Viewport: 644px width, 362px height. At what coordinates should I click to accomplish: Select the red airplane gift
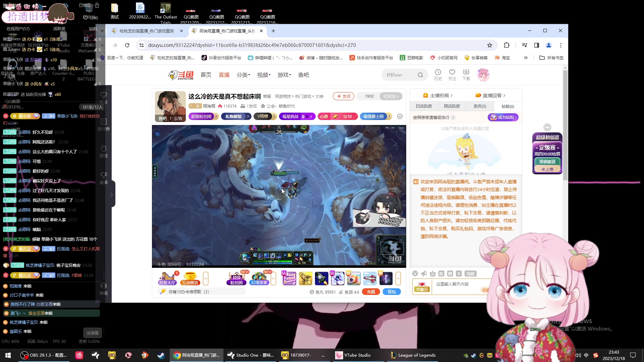pyautogui.click(x=370, y=279)
